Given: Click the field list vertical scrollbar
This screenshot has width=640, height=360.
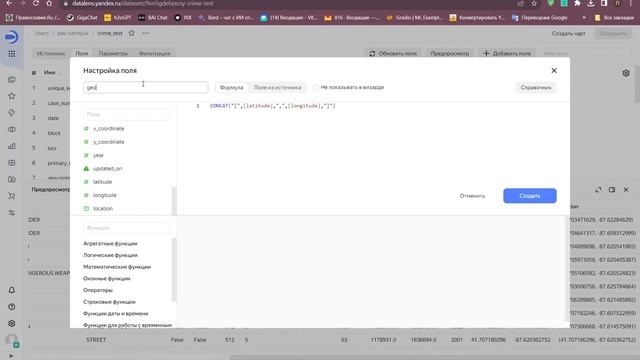Looking at the screenshot, I should pos(174,201).
